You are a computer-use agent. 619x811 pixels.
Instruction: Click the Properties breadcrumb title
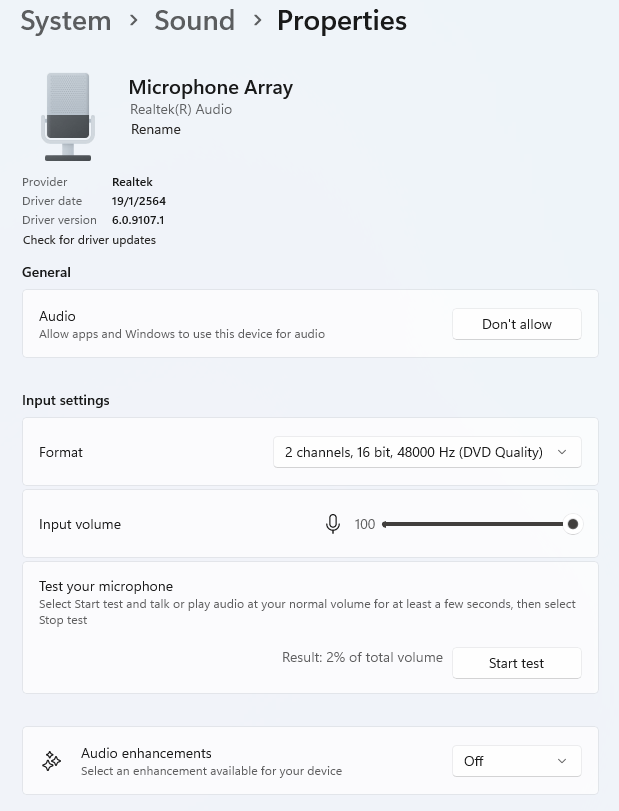point(342,21)
